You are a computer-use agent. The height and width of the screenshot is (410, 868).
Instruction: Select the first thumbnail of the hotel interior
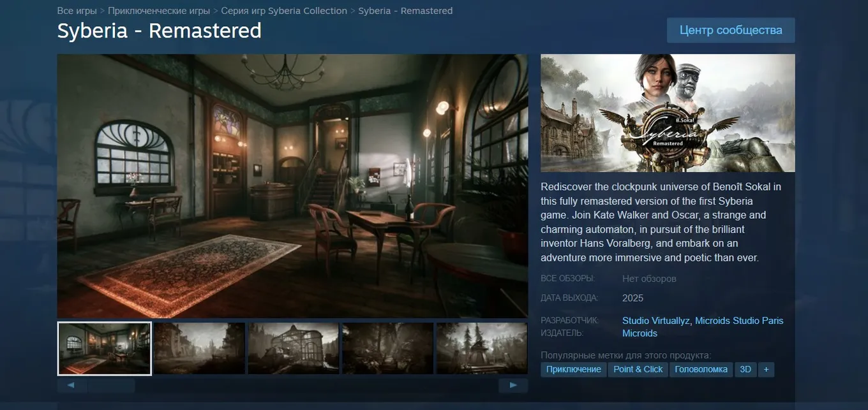pyautogui.click(x=105, y=348)
